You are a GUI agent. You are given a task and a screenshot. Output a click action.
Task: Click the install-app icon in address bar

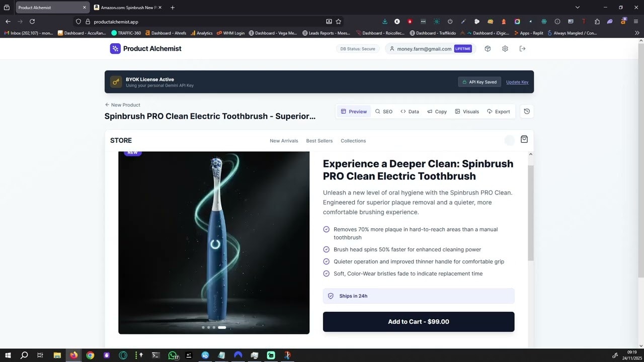click(x=329, y=22)
